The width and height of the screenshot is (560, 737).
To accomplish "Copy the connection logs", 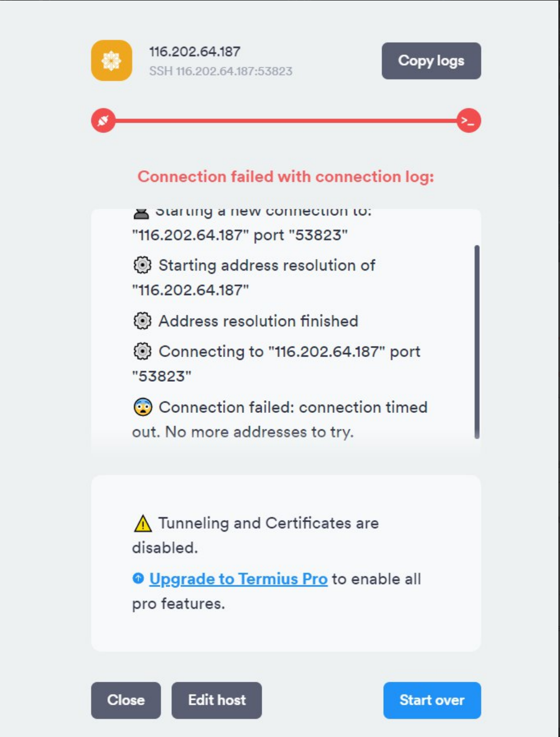I will 431,61.
